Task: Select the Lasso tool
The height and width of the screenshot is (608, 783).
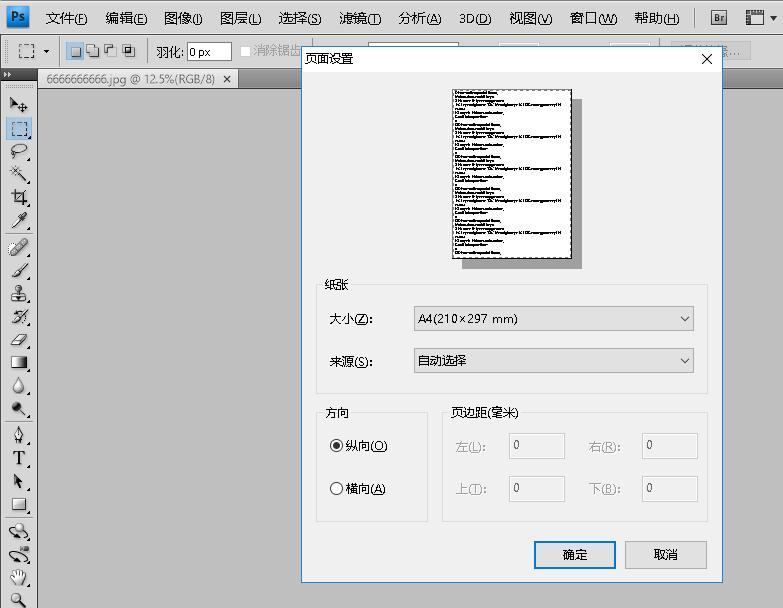Action: pos(19,151)
